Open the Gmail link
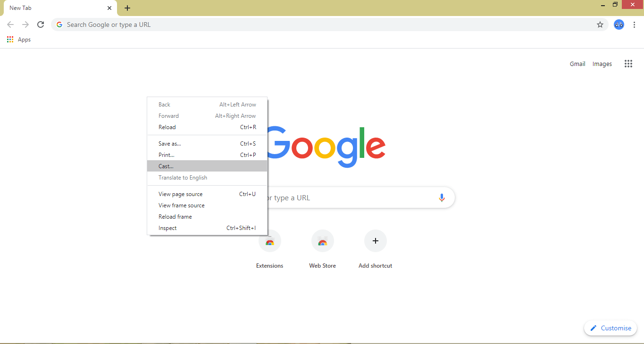Screen dimensions: 644x344 pos(577,64)
